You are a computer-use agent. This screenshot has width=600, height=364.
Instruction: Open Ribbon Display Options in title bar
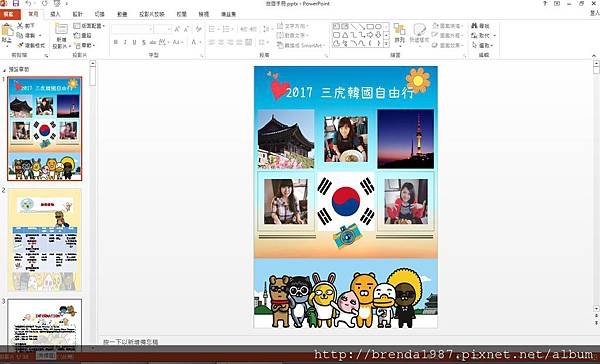coord(557,3)
